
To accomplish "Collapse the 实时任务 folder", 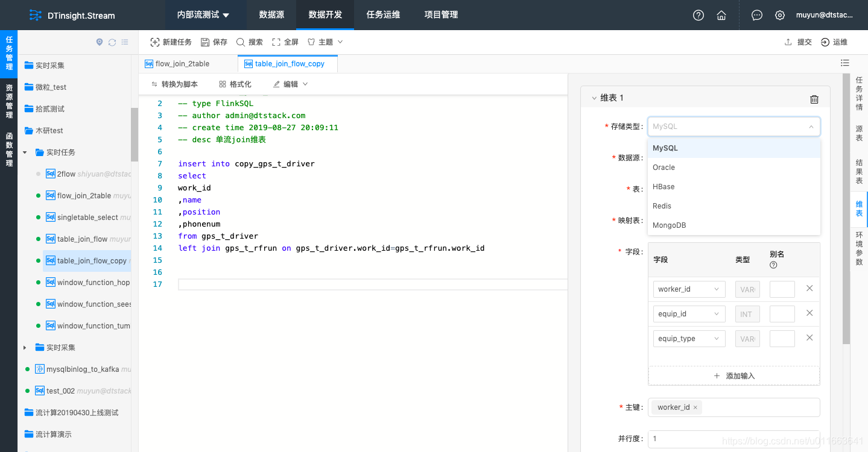I will [x=25, y=152].
